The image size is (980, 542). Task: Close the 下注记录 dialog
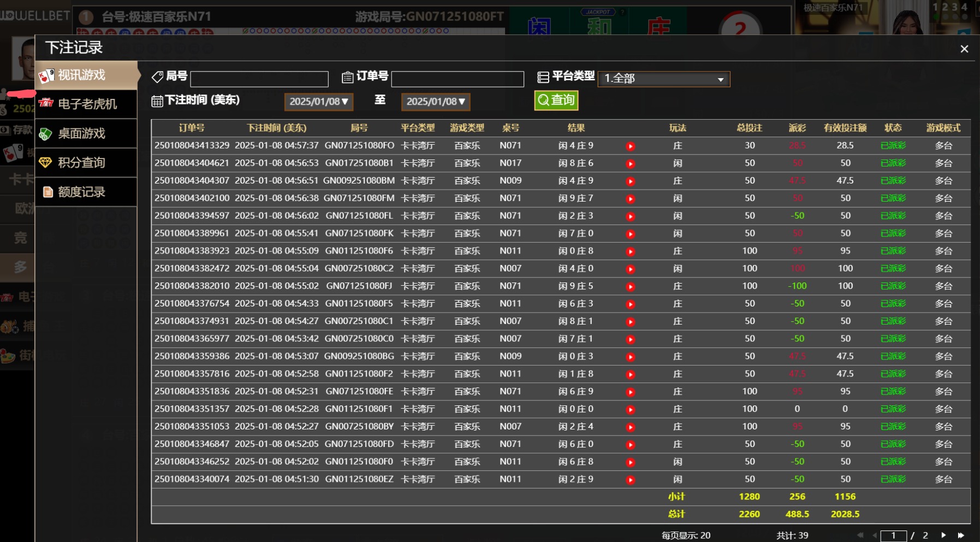click(x=964, y=49)
